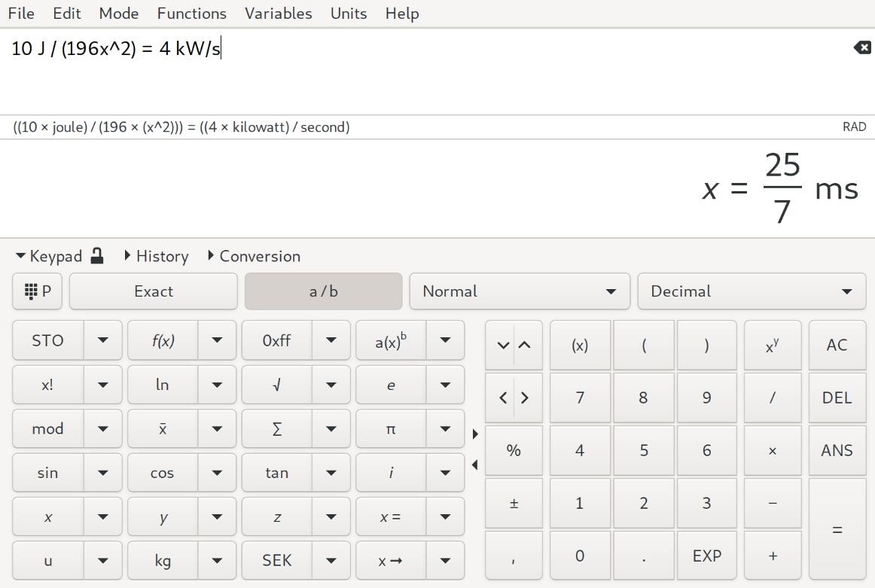Open the Help menu
Screen dimensions: 875x588
coord(402,14)
